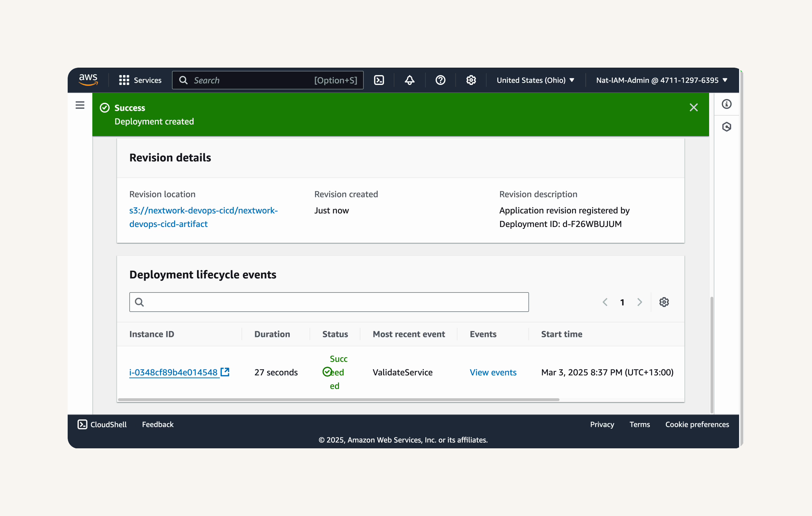
Task: Click the Status column header
Action: pos(335,334)
